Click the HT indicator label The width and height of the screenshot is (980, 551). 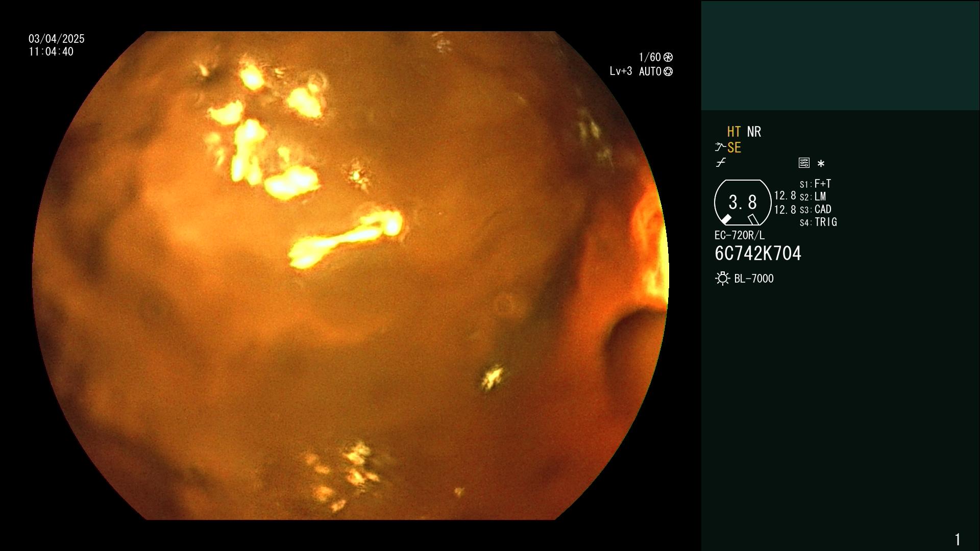734,132
